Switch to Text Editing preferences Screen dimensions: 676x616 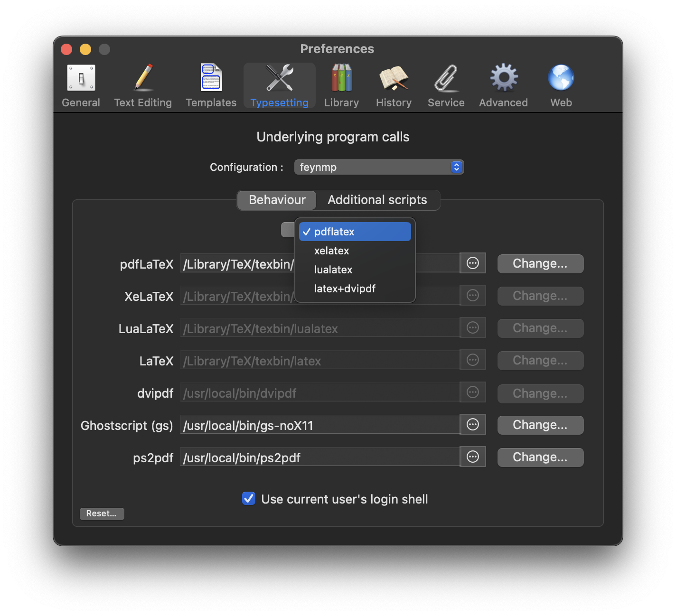(142, 84)
